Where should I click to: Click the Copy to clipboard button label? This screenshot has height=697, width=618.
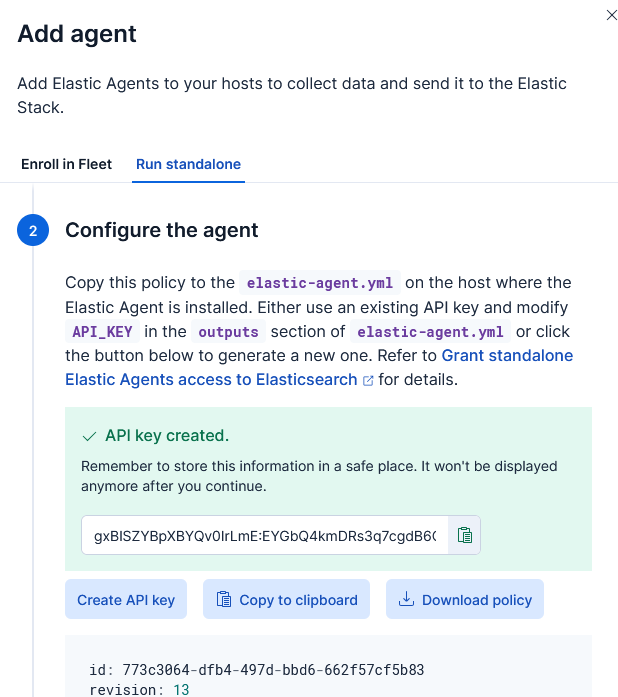298,600
